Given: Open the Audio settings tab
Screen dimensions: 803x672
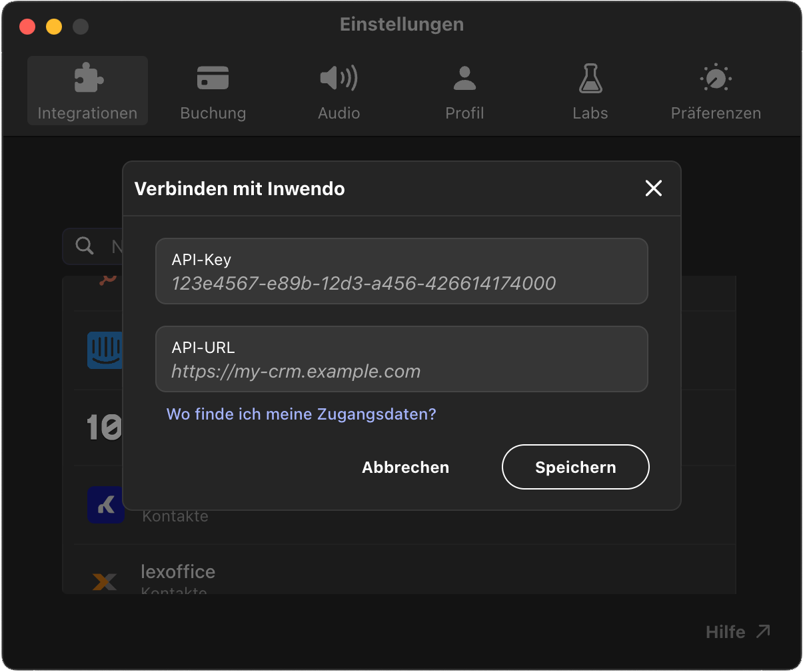Looking at the screenshot, I should 339,91.
